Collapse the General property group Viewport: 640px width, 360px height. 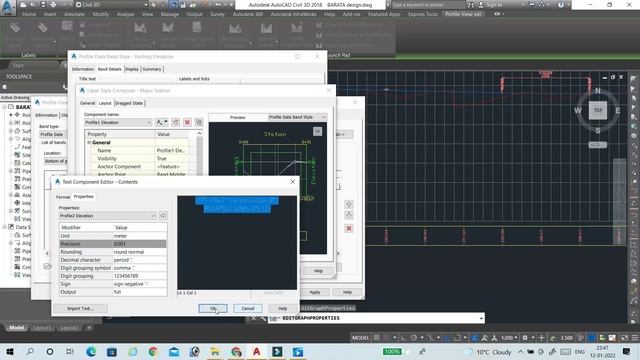89,142
